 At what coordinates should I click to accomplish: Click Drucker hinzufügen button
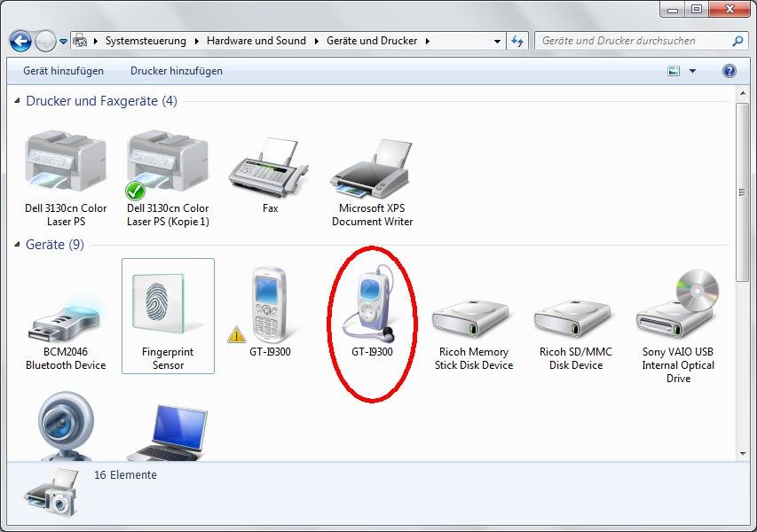point(177,71)
